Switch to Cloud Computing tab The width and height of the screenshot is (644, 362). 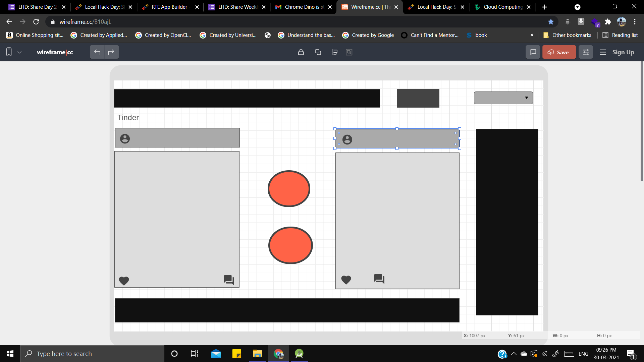(x=502, y=7)
